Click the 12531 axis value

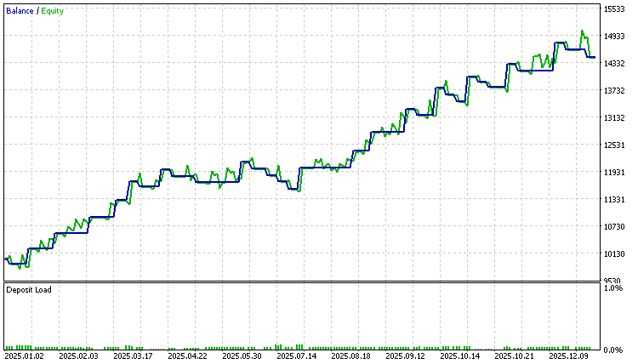click(614, 145)
